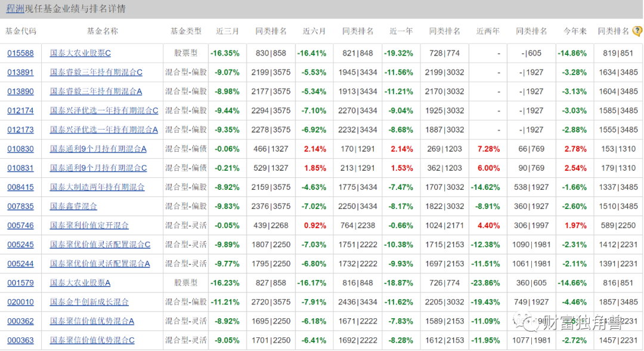The height and width of the screenshot is (351, 644).
Task: Select the 6.00% two-year return cell
Action: 488,168
